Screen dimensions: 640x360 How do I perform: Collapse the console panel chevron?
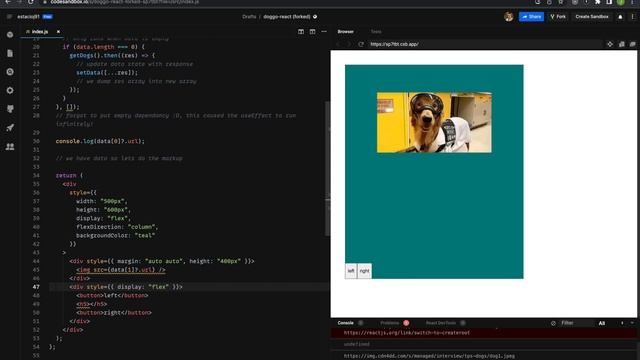click(x=632, y=323)
